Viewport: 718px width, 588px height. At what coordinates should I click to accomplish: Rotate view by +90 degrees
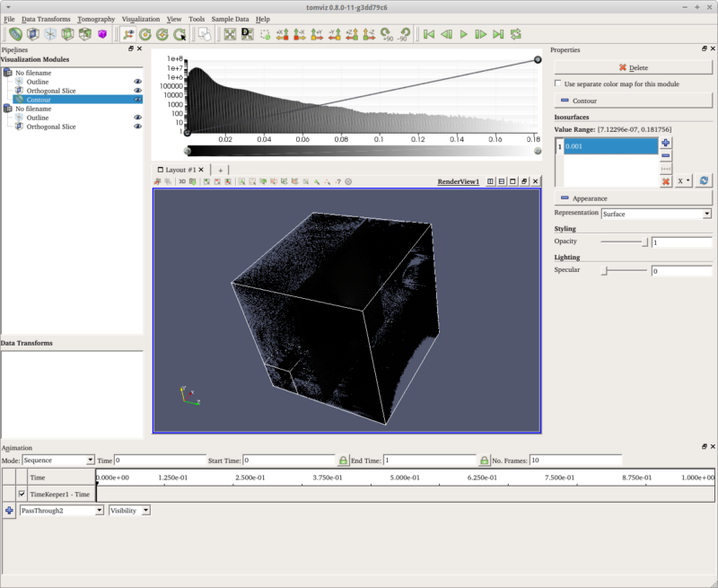(x=385, y=34)
